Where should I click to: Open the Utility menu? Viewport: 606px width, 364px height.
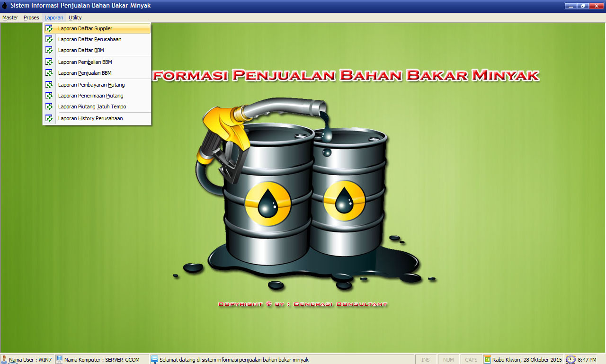click(x=75, y=18)
